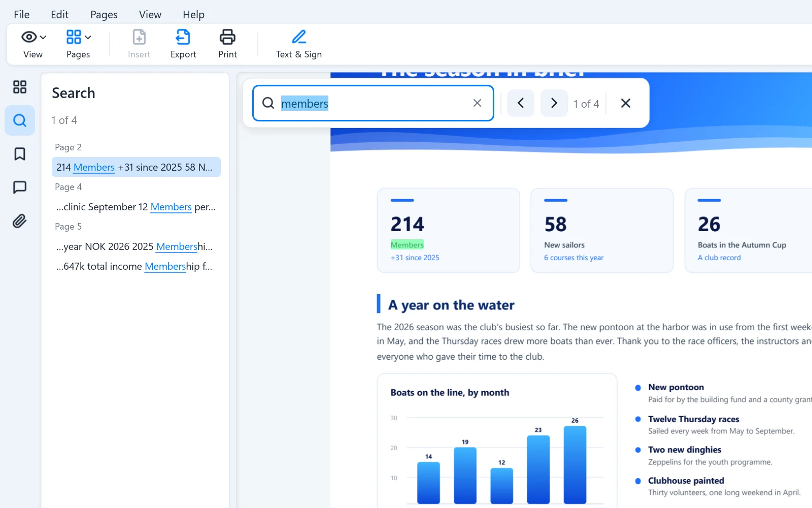Click the chart bar labeled 26
The width and height of the screenshot is (812, 508).
click(575, 465)
